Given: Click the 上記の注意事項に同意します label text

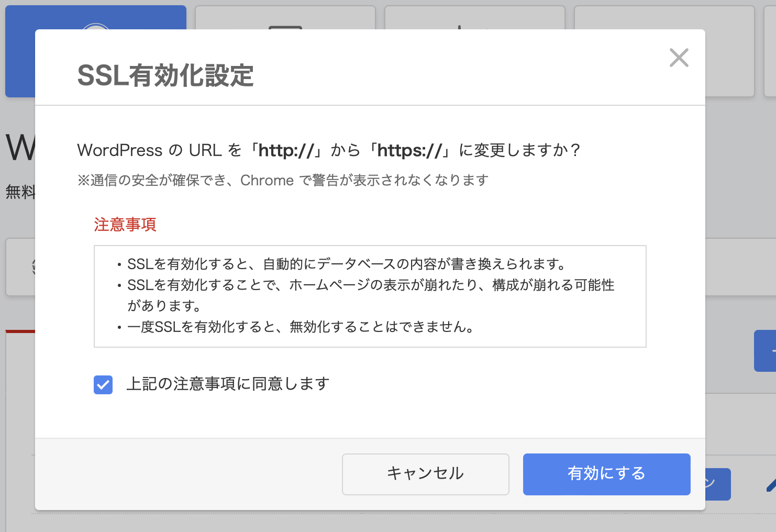Looking at the screenshot, I should click(x=228, y=384).
